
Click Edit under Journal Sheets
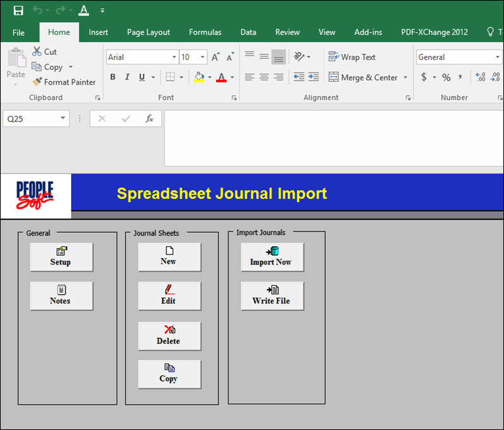click(x=169, y=296)
